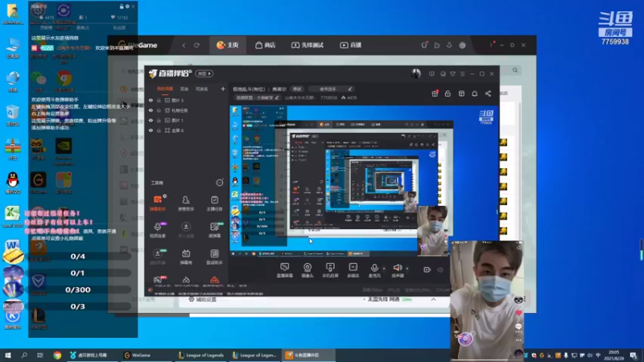Switch to WeGame 主页 tab
The image size is (644, 362).
228,45
